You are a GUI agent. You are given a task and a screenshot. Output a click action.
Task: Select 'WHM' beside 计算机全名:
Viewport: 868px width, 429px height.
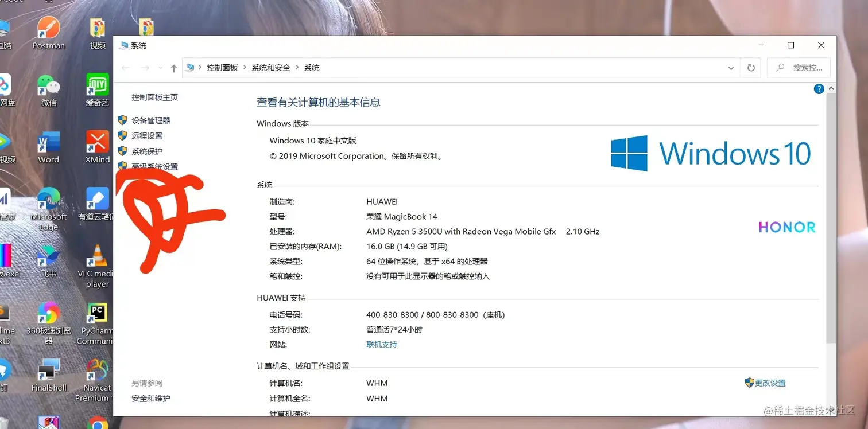377,399
